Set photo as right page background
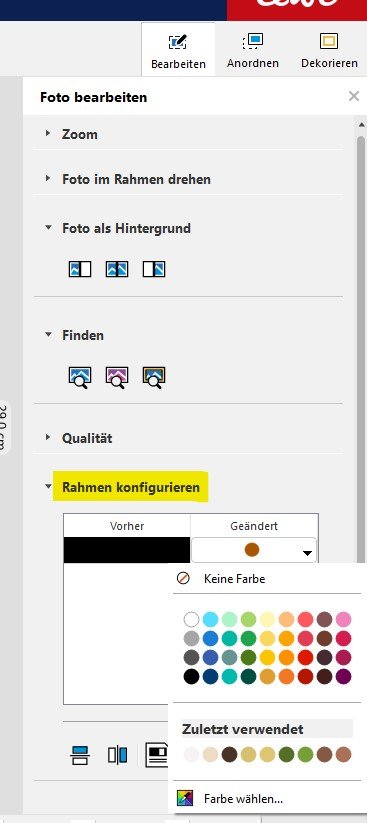367x823 pixels. click(154, 269)
